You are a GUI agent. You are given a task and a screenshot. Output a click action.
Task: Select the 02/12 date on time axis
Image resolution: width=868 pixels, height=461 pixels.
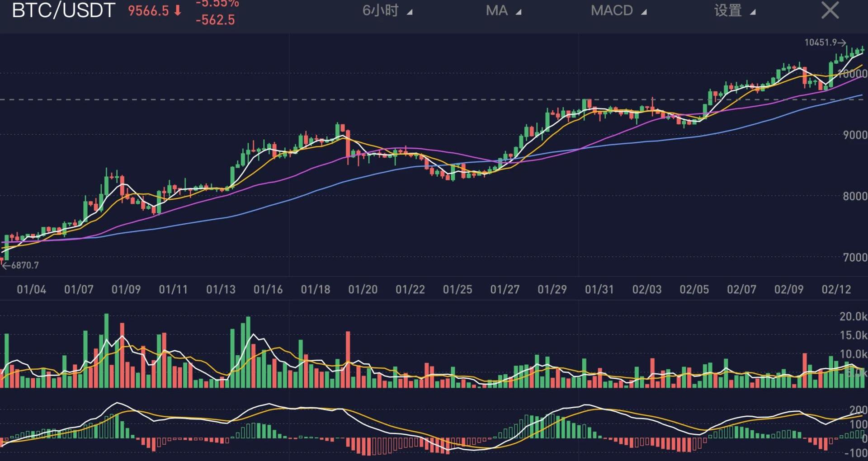click(x=836, y=289)
